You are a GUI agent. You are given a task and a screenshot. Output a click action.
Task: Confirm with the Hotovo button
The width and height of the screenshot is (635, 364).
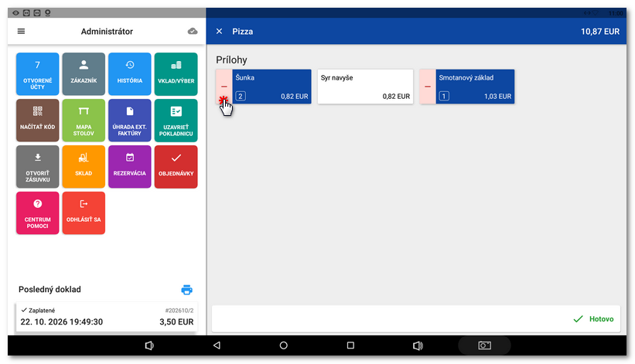pyautogui.click(x=593, y=318)
